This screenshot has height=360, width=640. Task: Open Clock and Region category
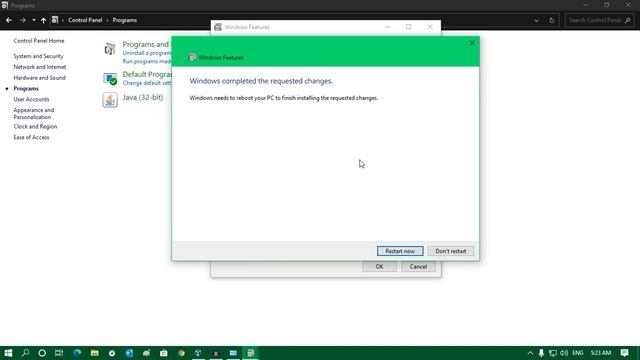tap(35, 127)
